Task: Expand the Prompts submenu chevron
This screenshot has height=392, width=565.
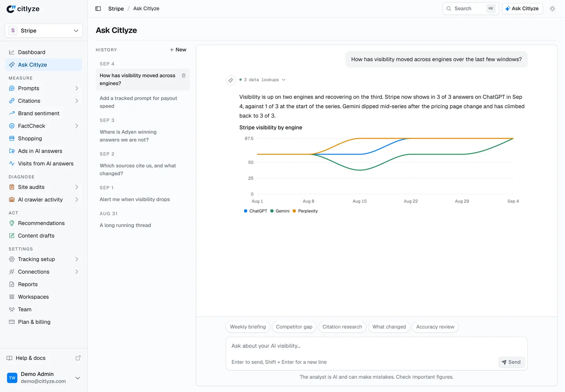Action: (x=77, y=88)
